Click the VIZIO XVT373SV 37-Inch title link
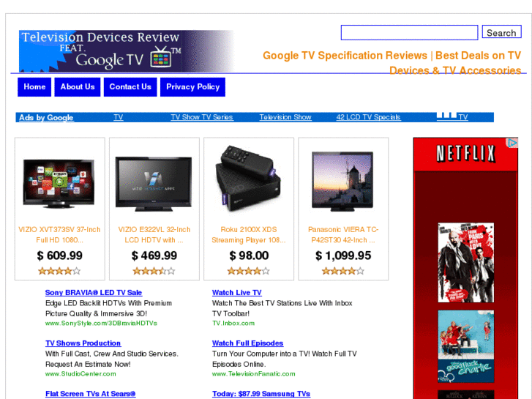 click(59, 235)
